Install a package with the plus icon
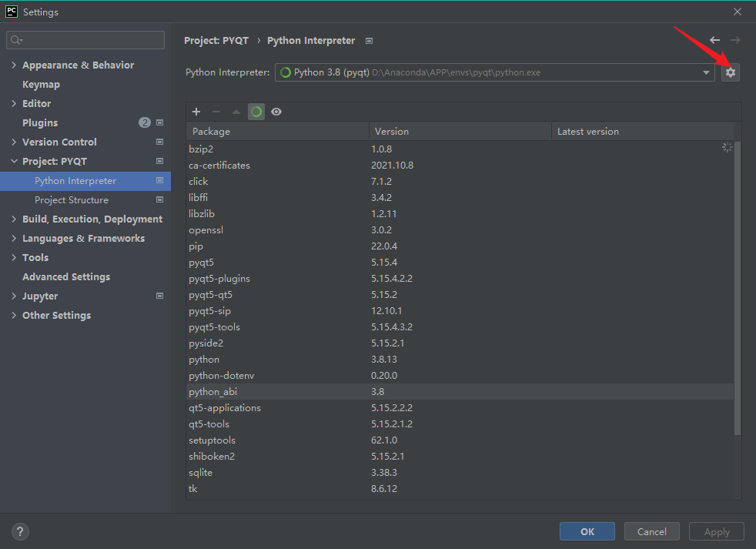 (196, 112)
